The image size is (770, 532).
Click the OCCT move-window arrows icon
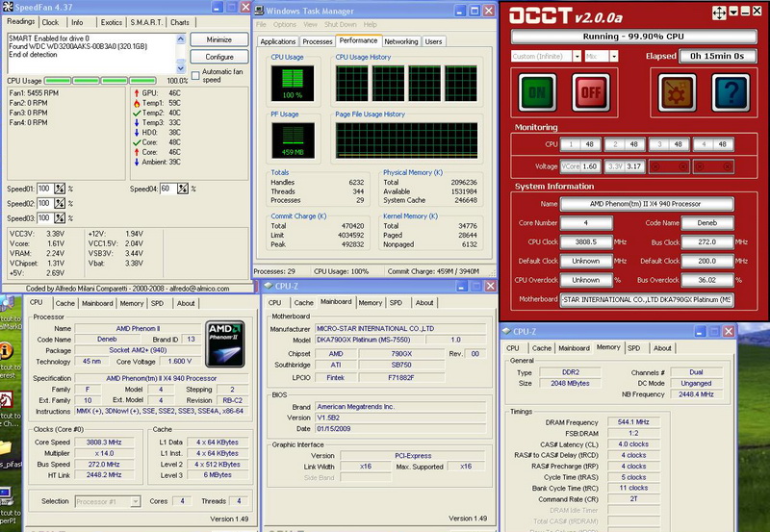click(719, 13)
